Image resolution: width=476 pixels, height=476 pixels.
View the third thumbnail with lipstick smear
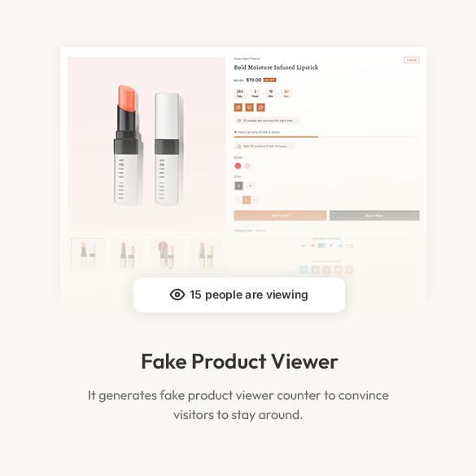[166, 255]
